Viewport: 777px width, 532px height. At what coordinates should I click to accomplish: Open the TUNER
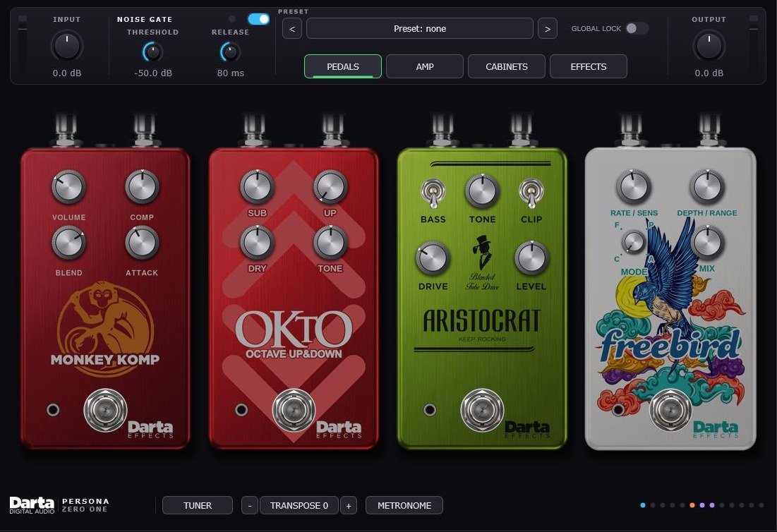point(198,506)
